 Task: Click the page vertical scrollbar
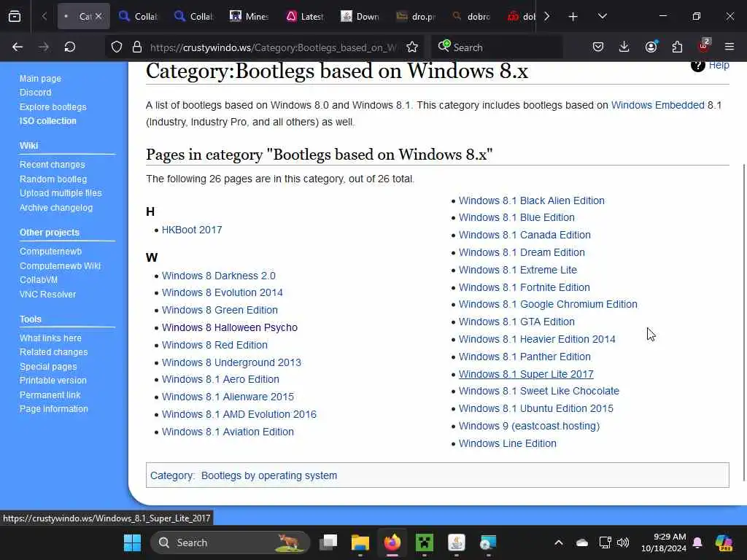tap(743, 322)
